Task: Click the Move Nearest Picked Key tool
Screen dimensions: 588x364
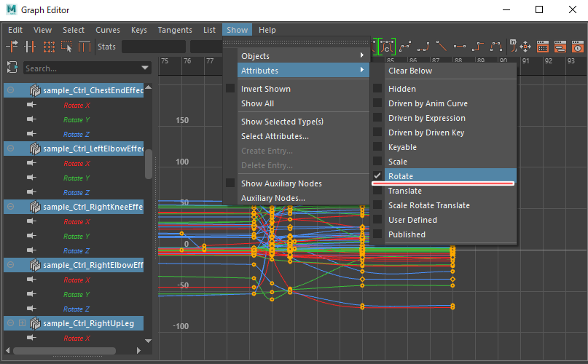Action: click(x=13, y=47)
